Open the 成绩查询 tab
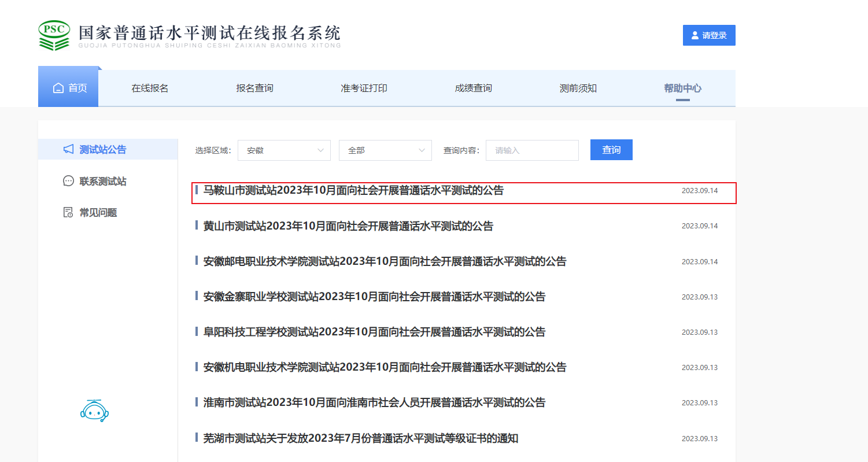Screen dimensions: 868x462 point(473,88)
